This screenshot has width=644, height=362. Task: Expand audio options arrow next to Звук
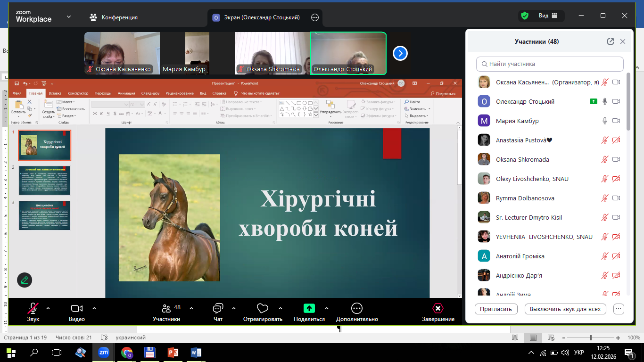(x=48, y=308)
